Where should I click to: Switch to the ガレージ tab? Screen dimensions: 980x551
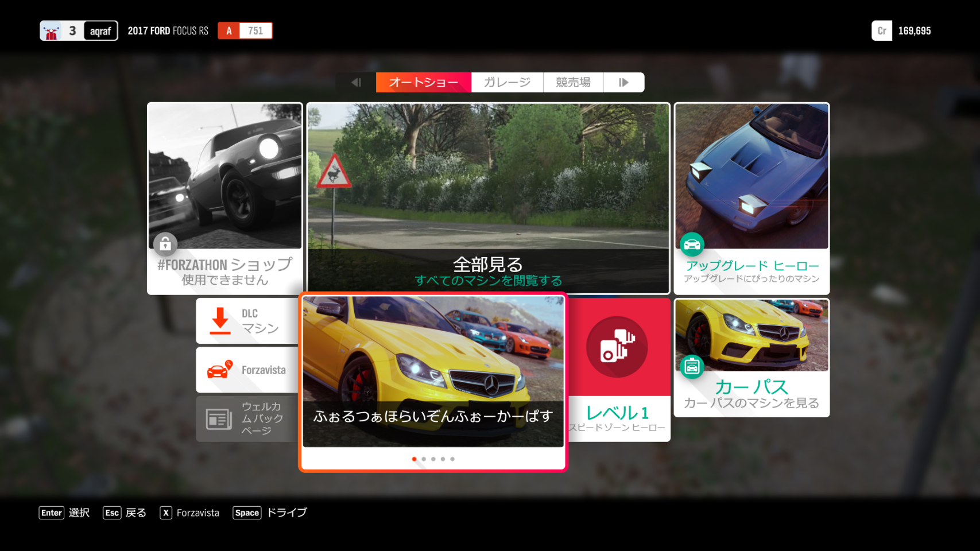[x=507, y=82]
